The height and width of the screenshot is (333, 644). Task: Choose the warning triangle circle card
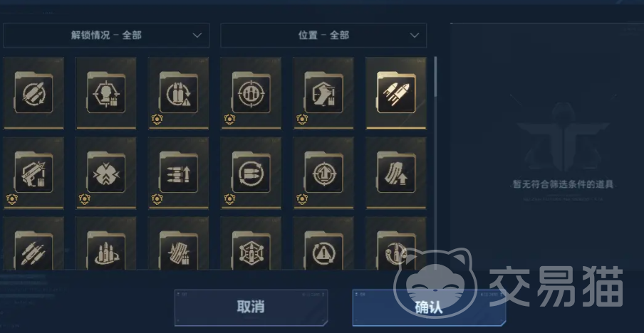[x=323, y=243]
